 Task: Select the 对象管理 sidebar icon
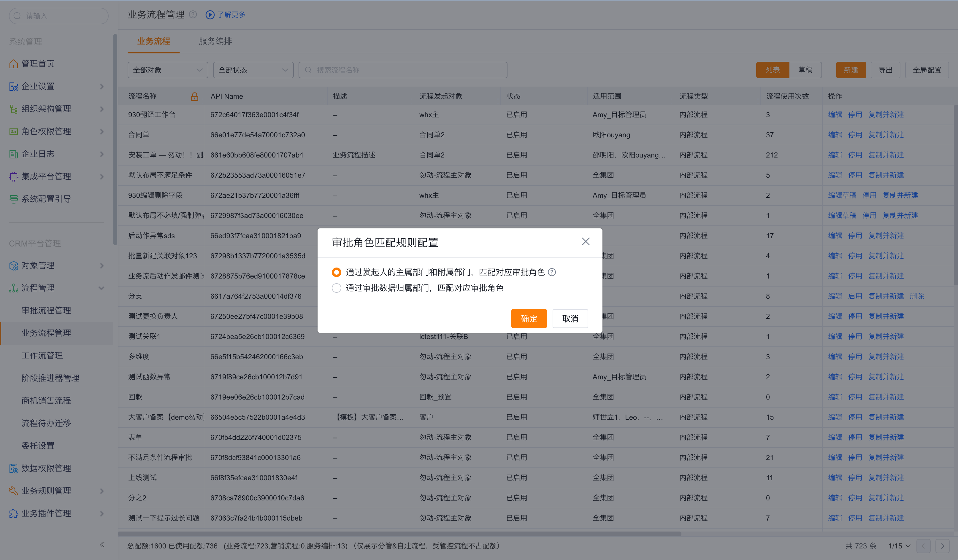tap(13, 265)
